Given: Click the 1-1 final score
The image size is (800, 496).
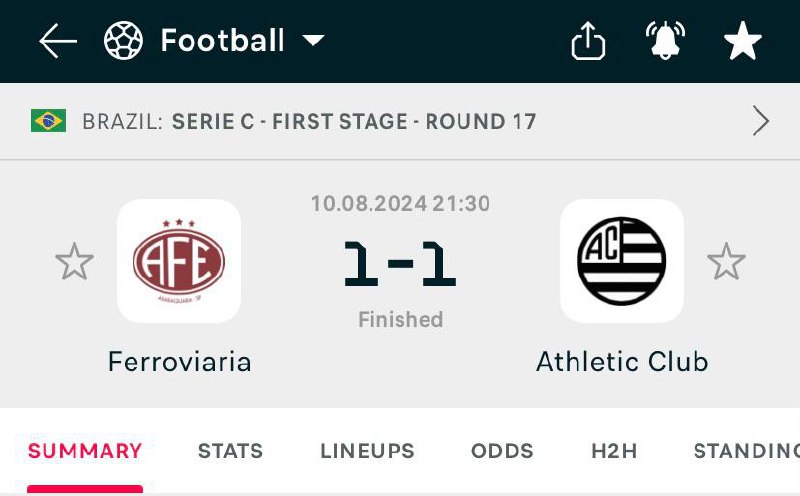Looking at the screenshot, I should (x=400, y=263).
